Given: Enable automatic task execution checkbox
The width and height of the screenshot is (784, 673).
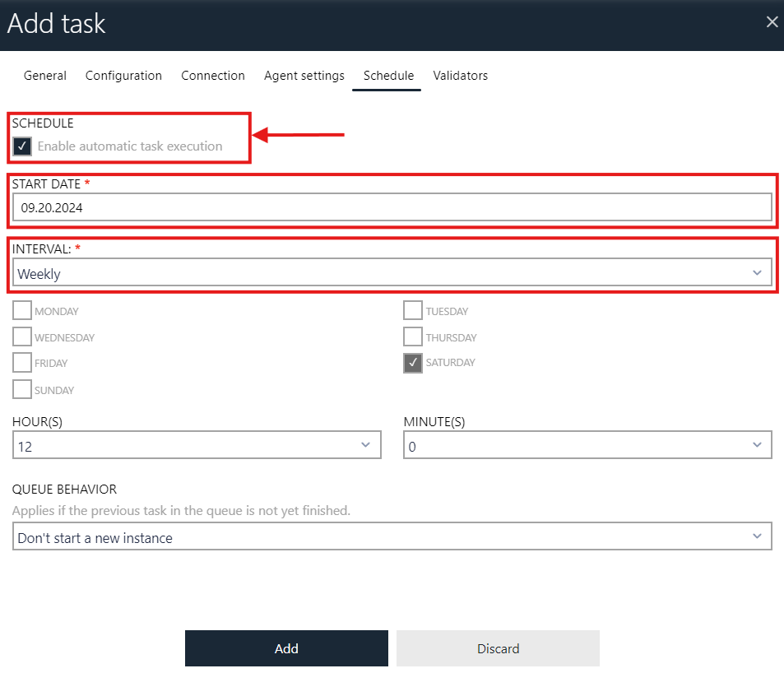Looking at the screenshot, I should pyautogui.click(x=21, y=146).
